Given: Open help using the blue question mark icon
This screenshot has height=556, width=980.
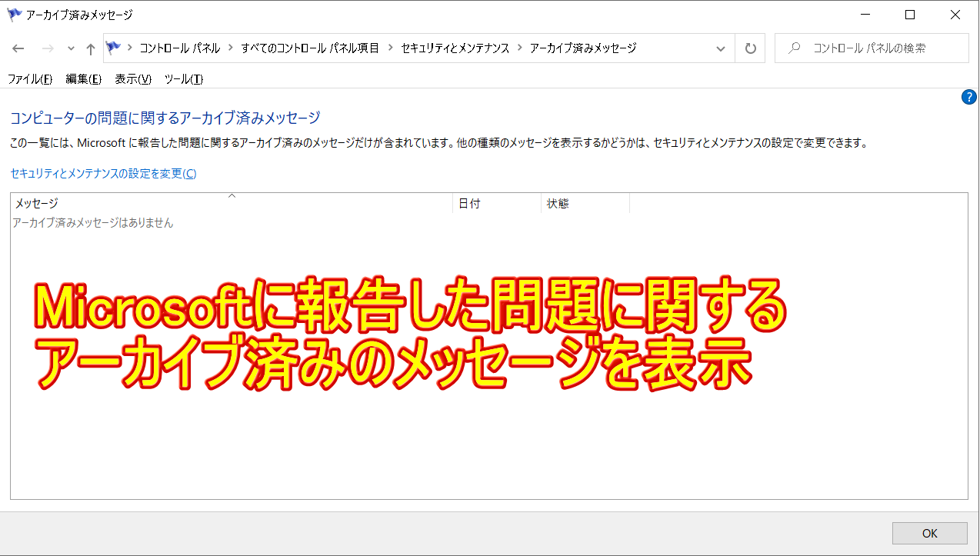Looking at the screenshot, I should (968, 97).
